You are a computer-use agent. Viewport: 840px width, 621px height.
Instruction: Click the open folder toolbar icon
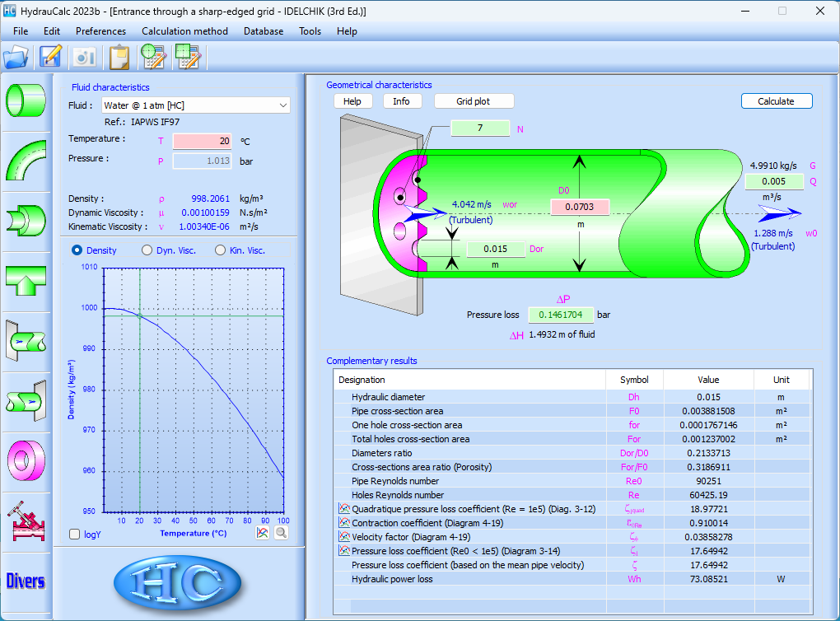(16, 57)
